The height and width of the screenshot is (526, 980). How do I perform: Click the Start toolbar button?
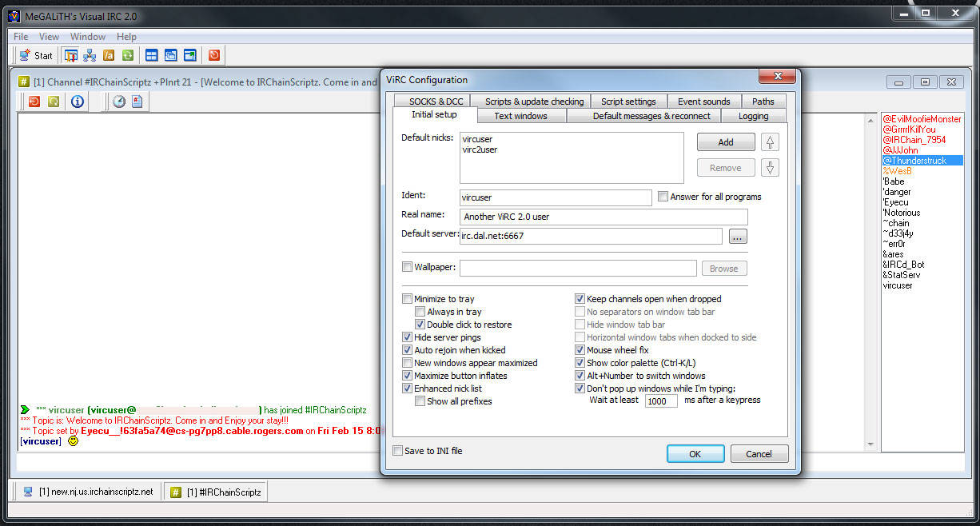click(36, 55)
